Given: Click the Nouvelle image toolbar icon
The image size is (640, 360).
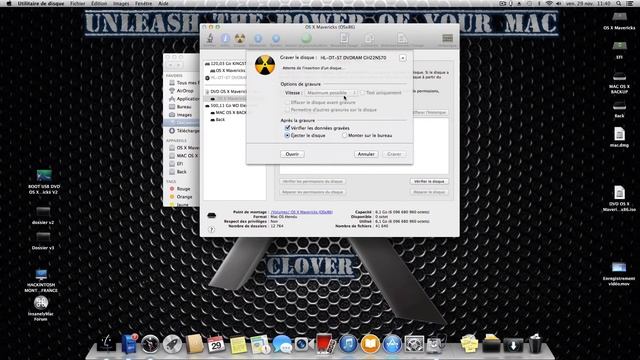Looking at the screenshot, I should 344,38.
